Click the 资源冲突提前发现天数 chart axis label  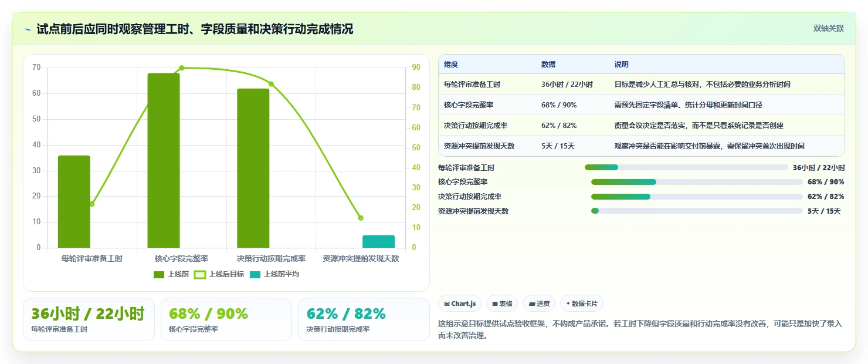click(361, 258)
